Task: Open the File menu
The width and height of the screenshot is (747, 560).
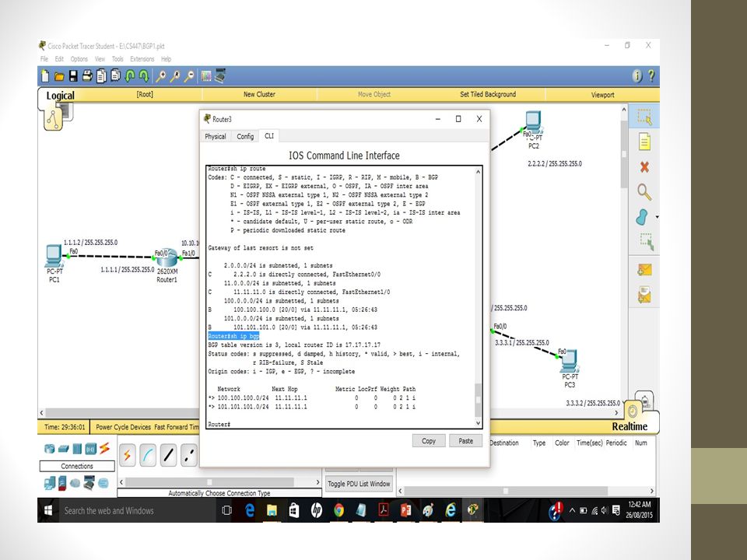Action: pos(44,59)
